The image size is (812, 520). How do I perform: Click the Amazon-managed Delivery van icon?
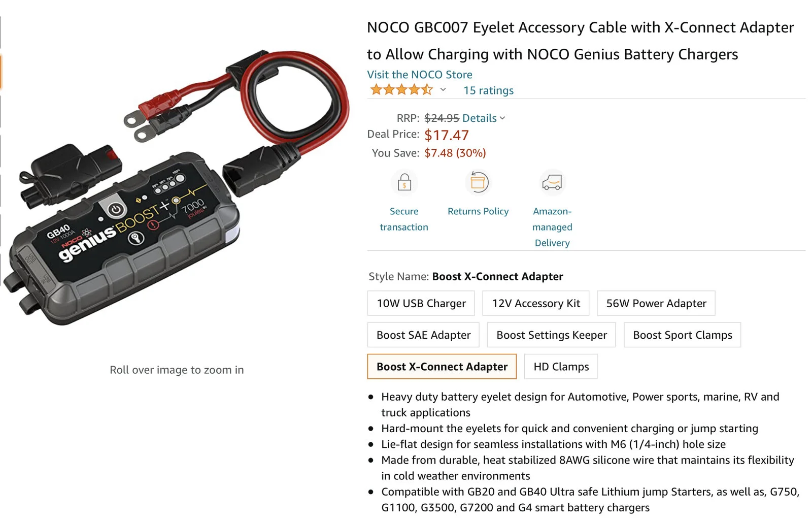pyautogui.click(x=552, y=182)
